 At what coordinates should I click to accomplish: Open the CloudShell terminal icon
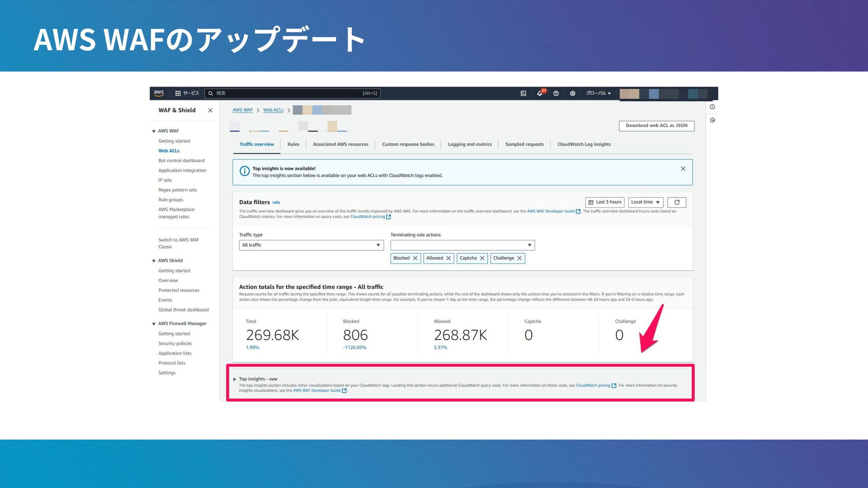click(x=523, y=94)
